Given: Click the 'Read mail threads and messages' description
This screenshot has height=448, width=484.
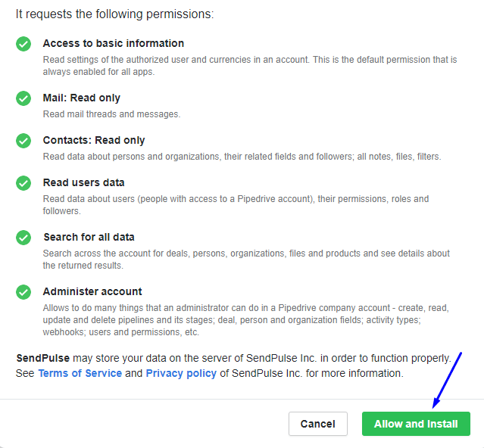Looking at the screenshot, I should [x=111, y=114].
